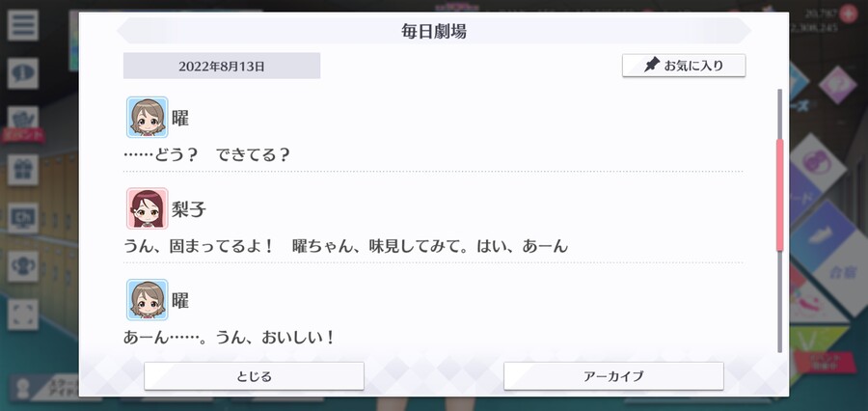Toggle fullscreen bracket icon in sidebar
The height and width of the screenshot is (411, 868).
point(23,315)
